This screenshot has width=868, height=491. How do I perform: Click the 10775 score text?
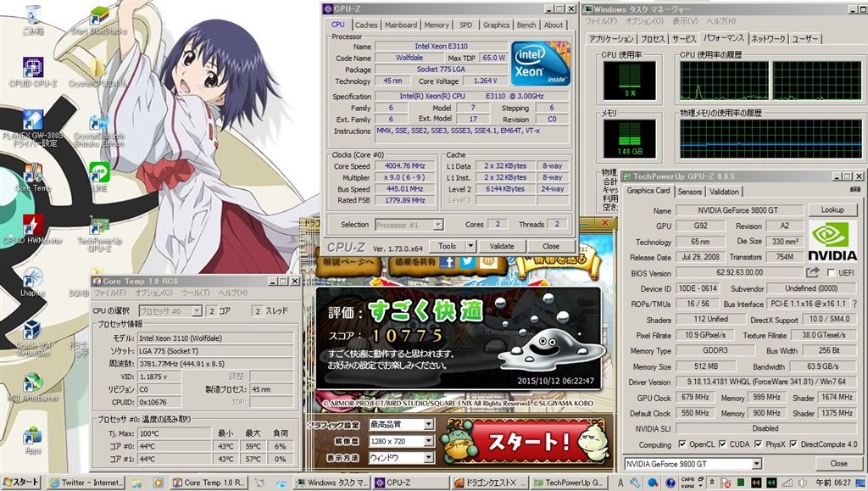[x=408, y=336]
